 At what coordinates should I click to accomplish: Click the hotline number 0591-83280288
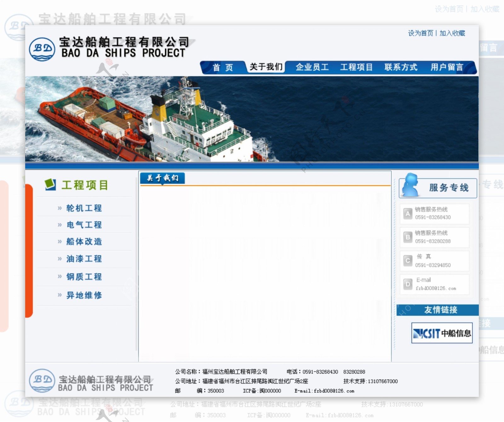[433, 241]
